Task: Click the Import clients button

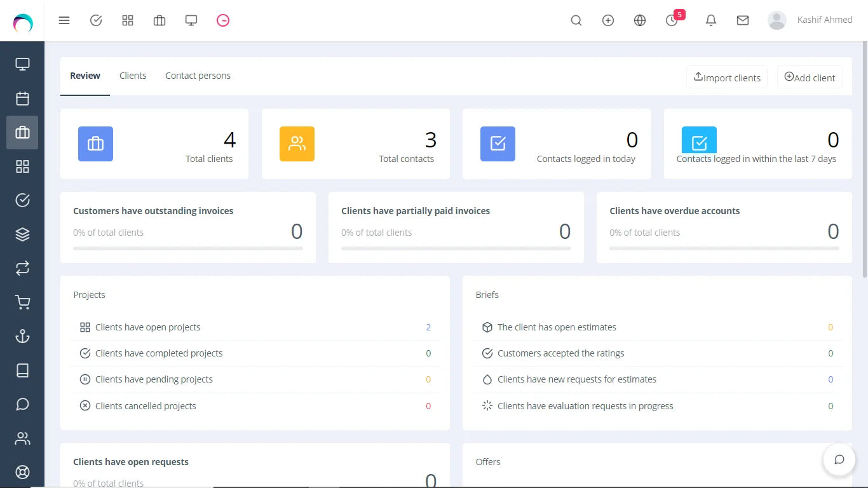Action: coord(727,77)
